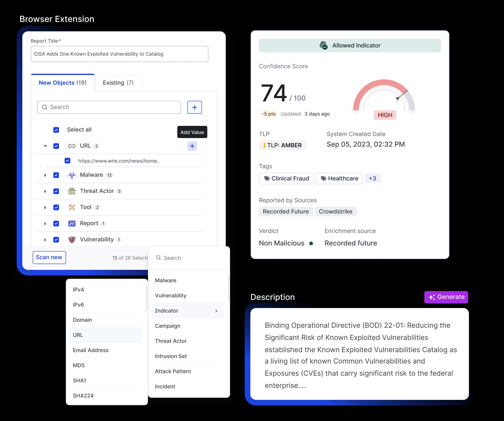Screen dimensions: 504x421
Task: Toggle the Select all checkbox
Action: click(x=56, y=130)
